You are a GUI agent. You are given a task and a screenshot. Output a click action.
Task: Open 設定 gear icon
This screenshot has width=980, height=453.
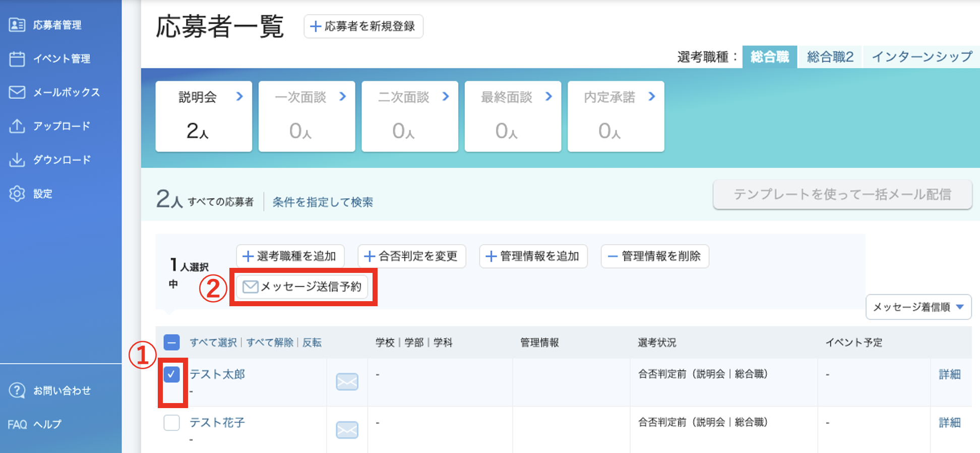tap(17, 194)
